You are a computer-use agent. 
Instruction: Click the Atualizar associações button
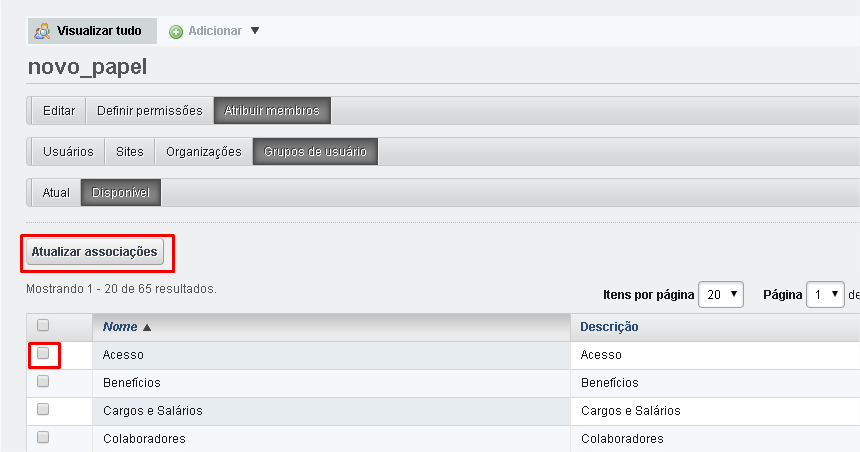[x=94, y=252]
